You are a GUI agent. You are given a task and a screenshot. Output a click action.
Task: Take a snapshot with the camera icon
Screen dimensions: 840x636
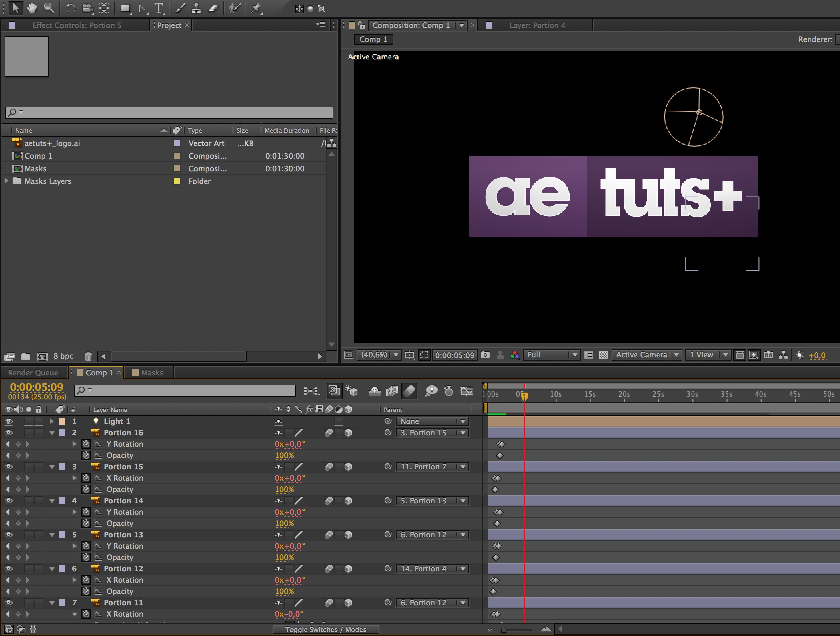tap(485, 355)
